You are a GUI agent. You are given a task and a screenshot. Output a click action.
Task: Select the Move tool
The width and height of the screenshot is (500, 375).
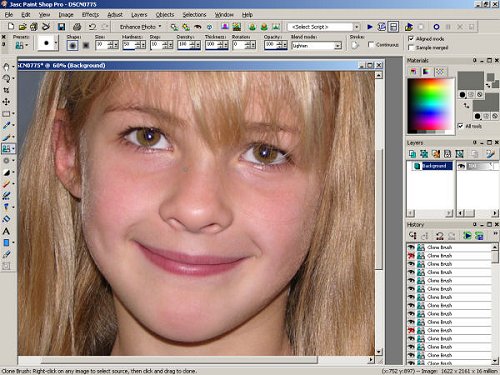pos(6,102)
